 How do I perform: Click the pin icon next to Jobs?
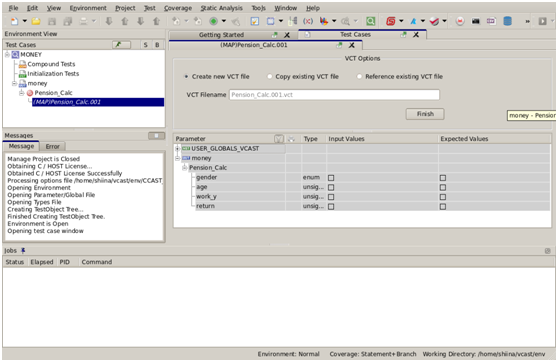tap(23, 251)
